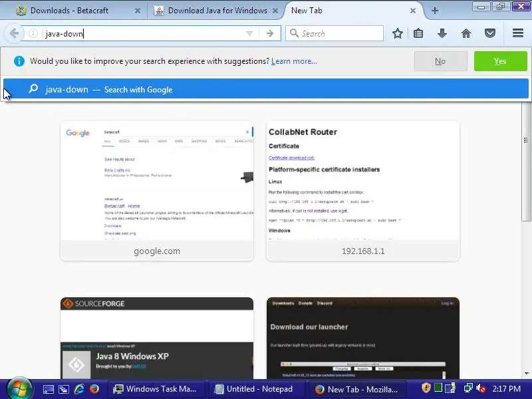Expand the URL bar history dropdown

click(249, 34)
